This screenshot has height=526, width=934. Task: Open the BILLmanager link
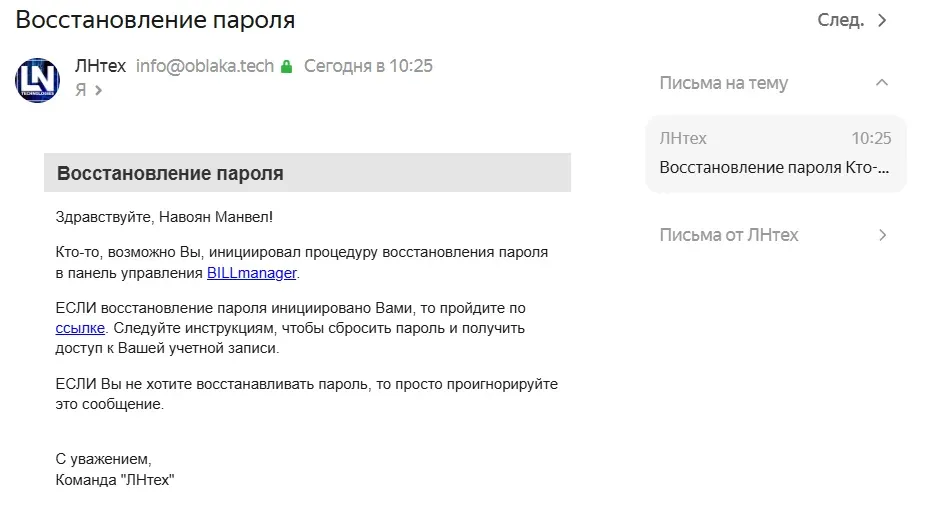point(251,273)
